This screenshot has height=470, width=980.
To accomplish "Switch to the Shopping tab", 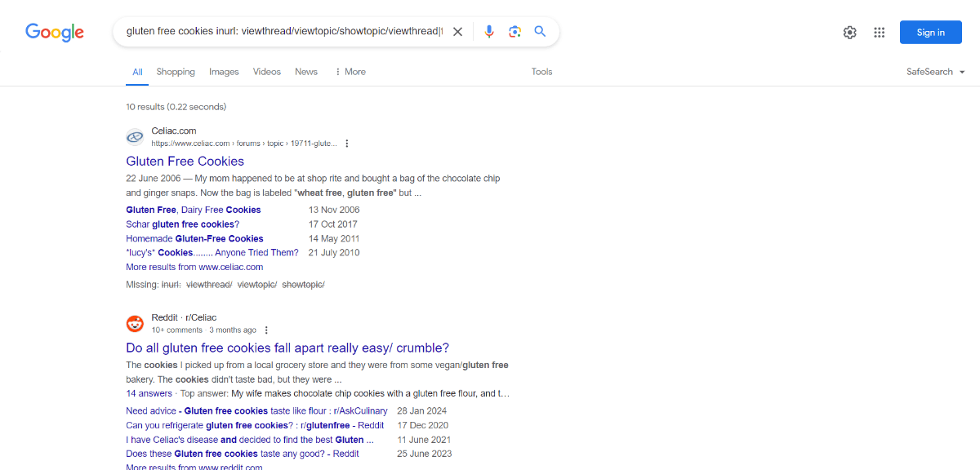I will 176,72.
